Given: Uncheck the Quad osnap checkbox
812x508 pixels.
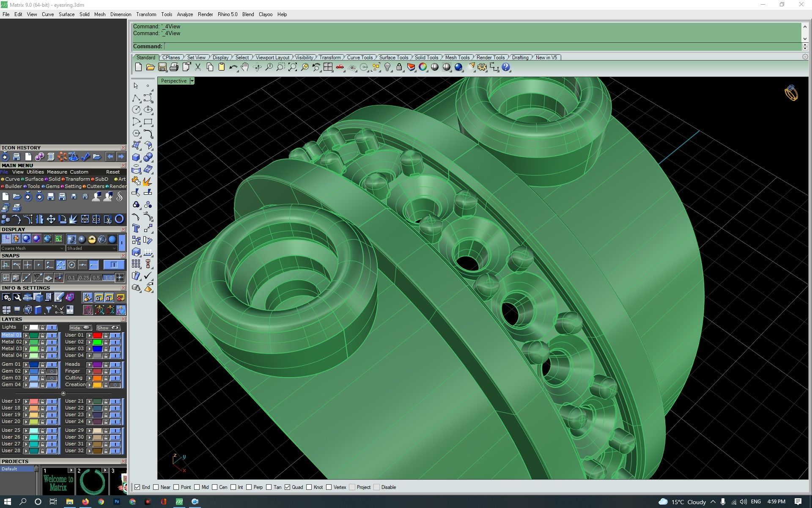Looking at the screenshot, I should 288,487.
